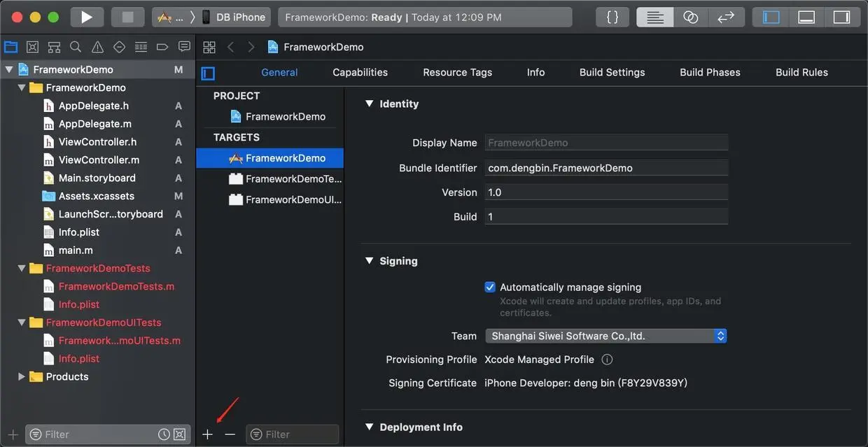Viewport: 868px width, 447px height.
Task: Edit the Build number field
Action: click(606, 217)
